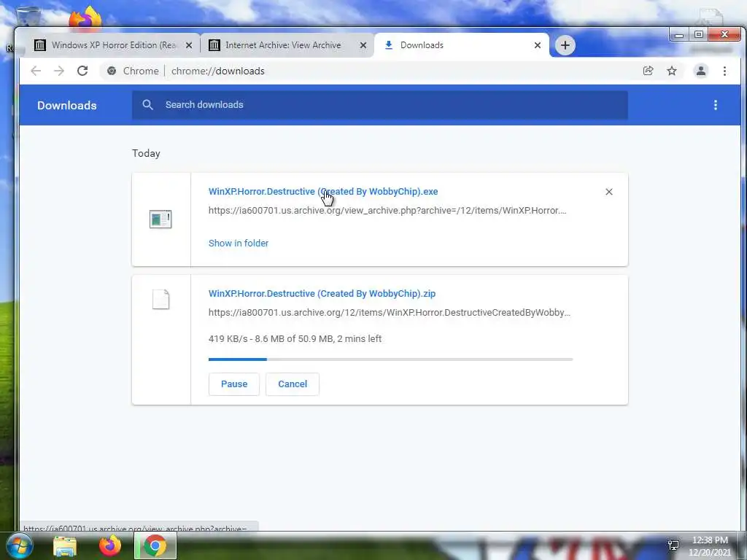Screen dimensions: 747x560
Task: Click the ia600701 archive URL of the .exe
Action: pos(387,211)
